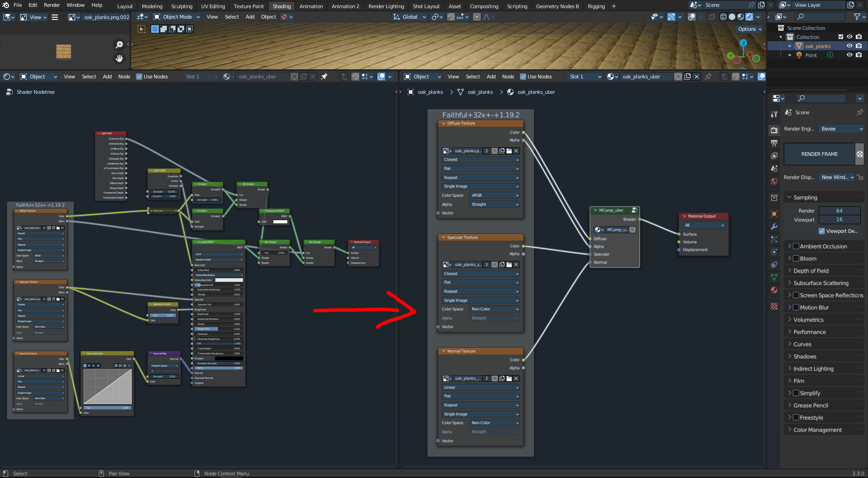Select Material Preview viewport shading icon
Image resolution: width=868 pixels, height=478 pixels.
point(741,17)
